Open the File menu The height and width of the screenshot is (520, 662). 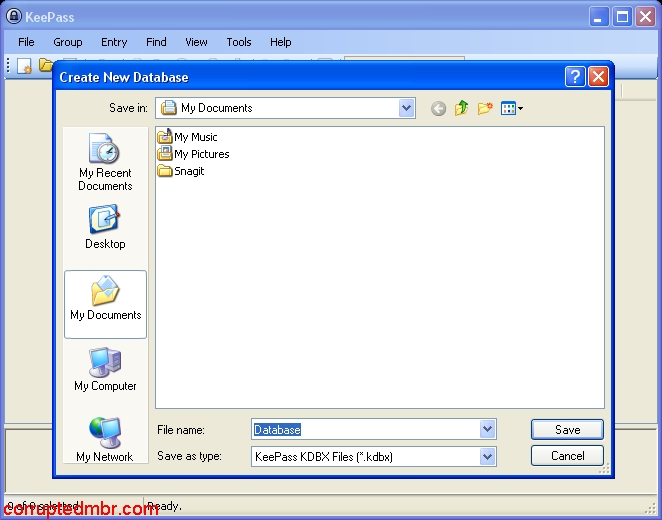pos(26,42)
